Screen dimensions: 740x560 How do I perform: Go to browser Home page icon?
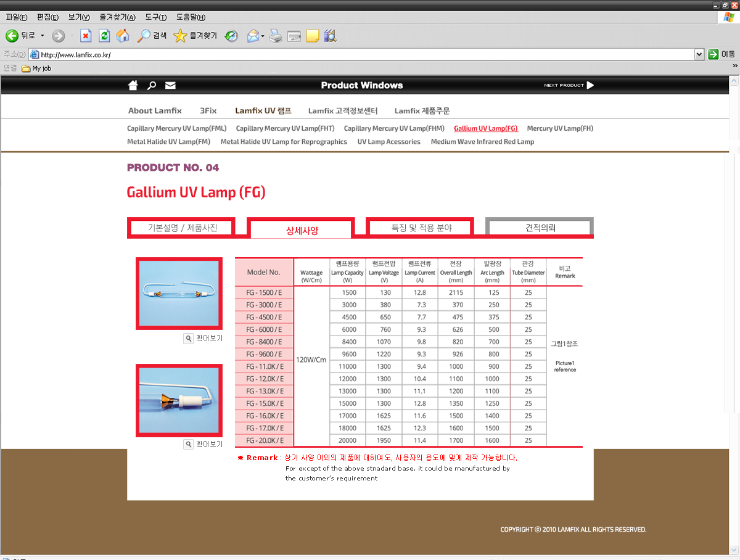123,36
